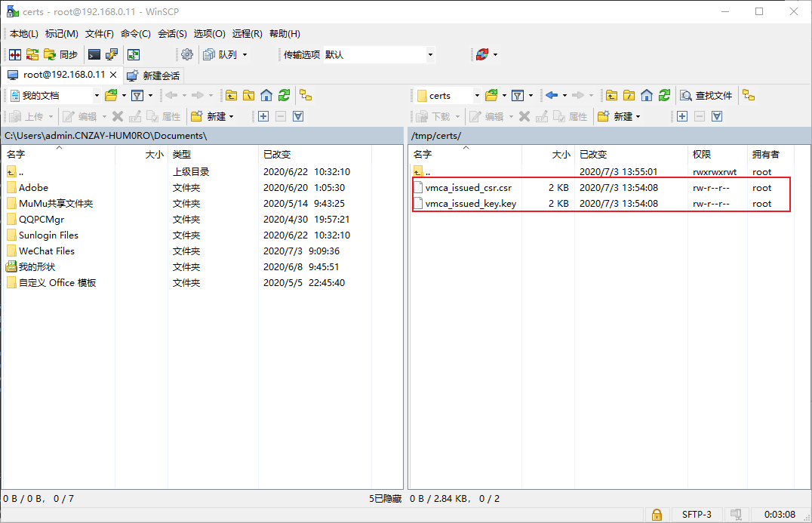Viewport: 812px width, 523px height.
Task: Open the remote directory tree icon
Action: pyautogui.click(x=748, y=95)
